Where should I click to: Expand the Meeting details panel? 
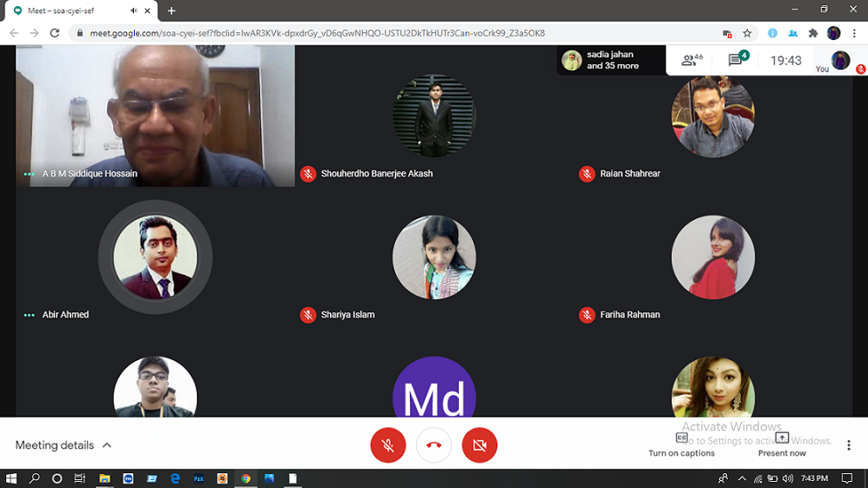click(64, 445)
